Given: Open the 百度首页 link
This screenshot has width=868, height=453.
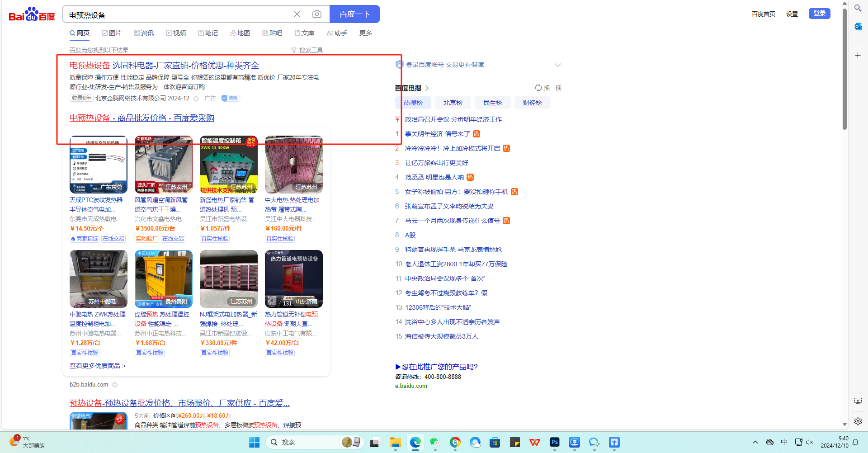Looking at the screenshot, I should pyautogui.click(x=764, y=14).
